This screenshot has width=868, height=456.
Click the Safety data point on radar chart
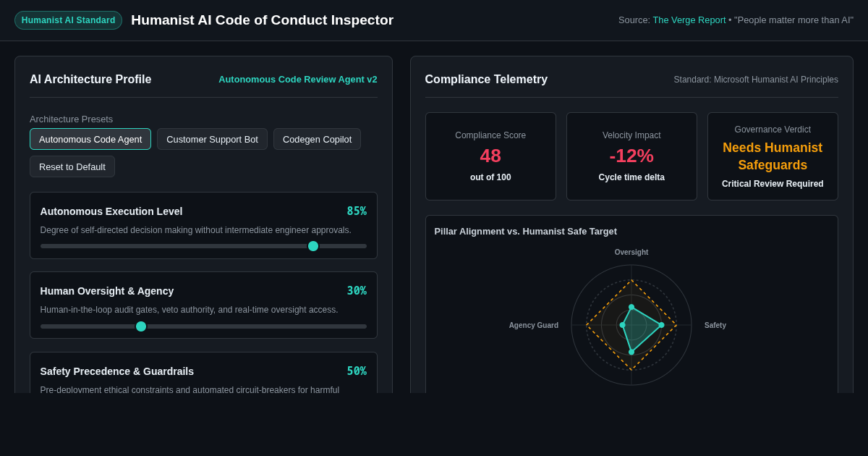coord(661,325)
